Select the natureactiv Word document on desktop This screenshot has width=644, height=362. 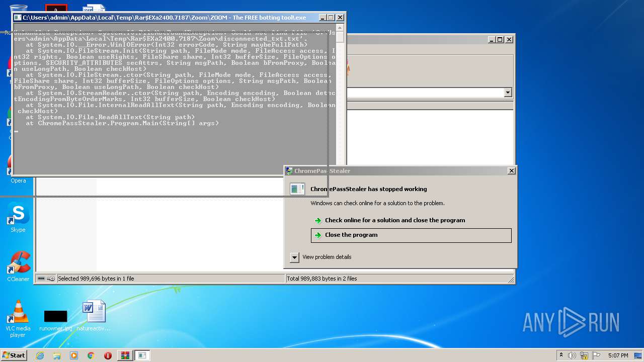[94, 316]
